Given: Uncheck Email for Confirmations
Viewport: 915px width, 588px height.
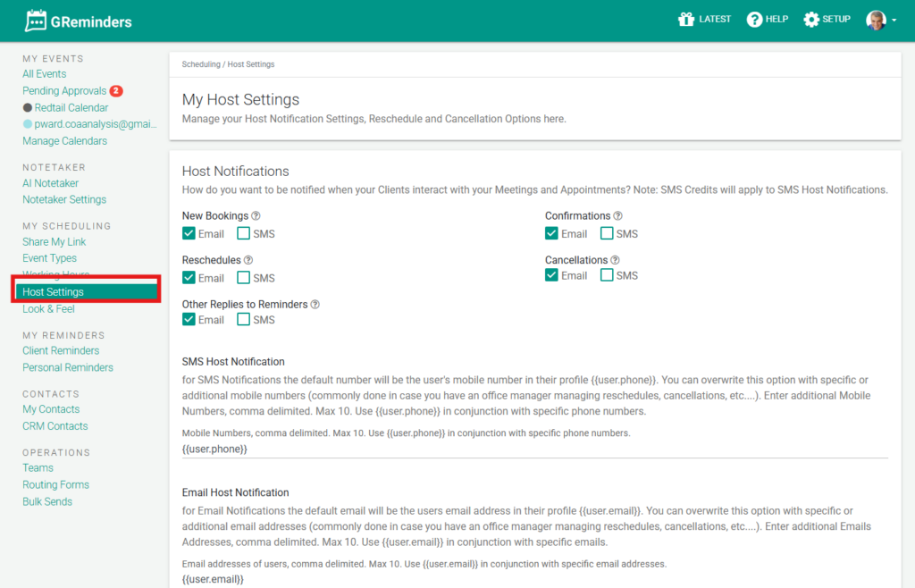Looking at the screenshot, I should (x=551, y=234).
